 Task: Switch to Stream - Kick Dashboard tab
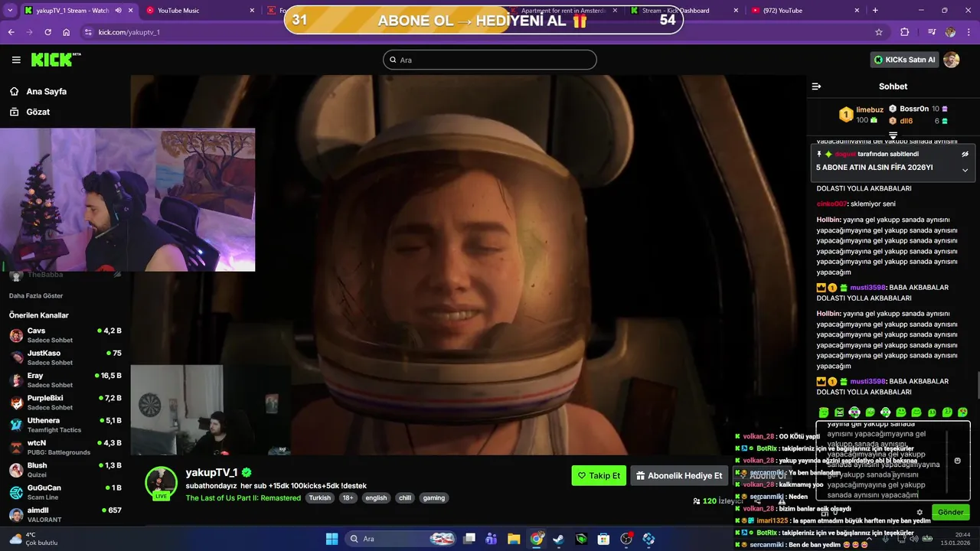pyautogui.click(x=684, y=11)
